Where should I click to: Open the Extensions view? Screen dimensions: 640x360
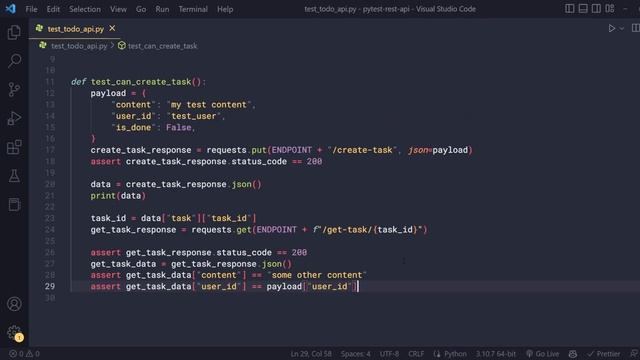click(x=14, y=147)
